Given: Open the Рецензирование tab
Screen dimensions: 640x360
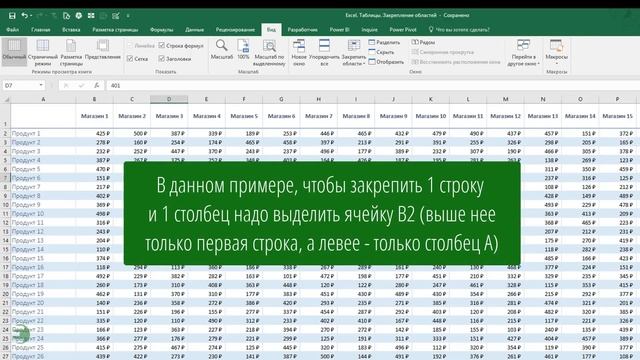Looking at the screenshot, I should click(235, 29).
